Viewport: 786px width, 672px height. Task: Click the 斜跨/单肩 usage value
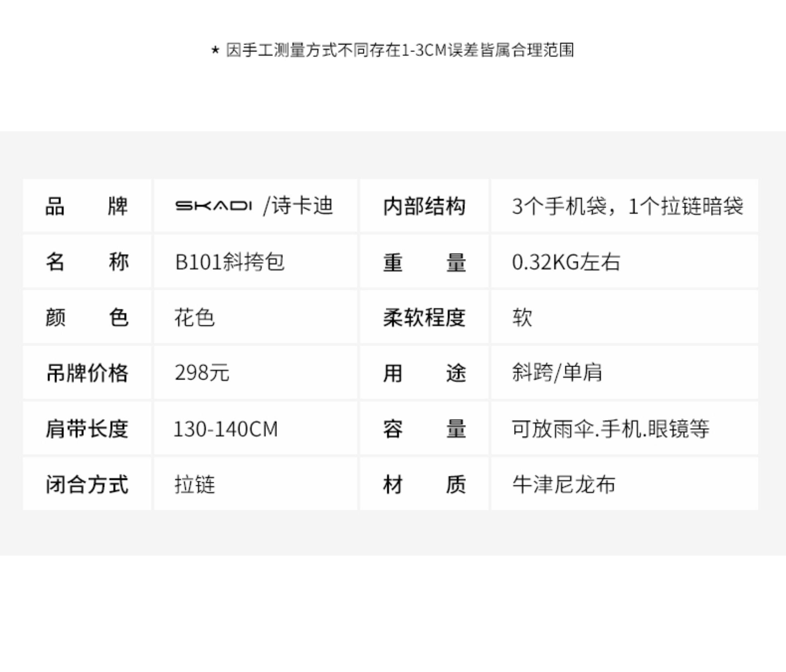point(557,373)
